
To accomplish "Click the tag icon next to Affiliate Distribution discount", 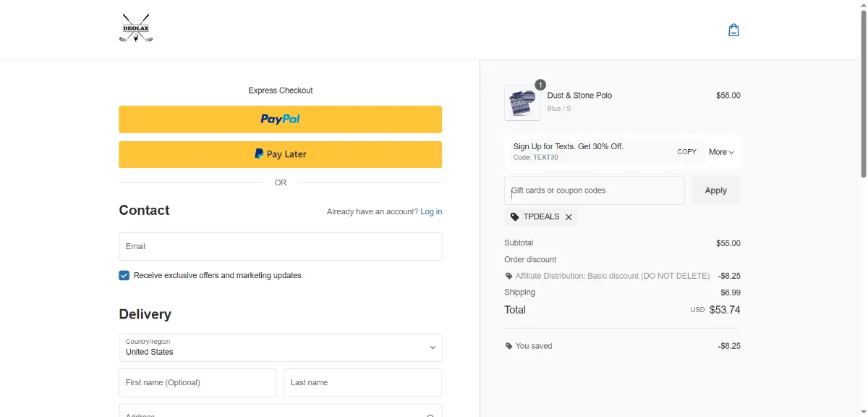I will 509,276.
